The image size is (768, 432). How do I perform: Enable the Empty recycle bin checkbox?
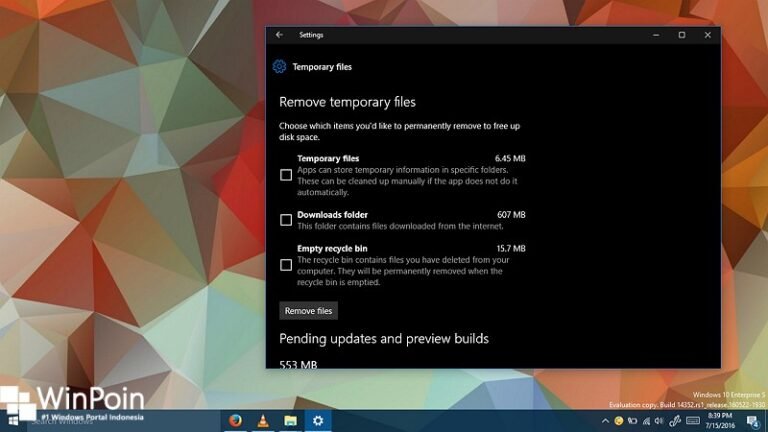[x=286, y=265]
